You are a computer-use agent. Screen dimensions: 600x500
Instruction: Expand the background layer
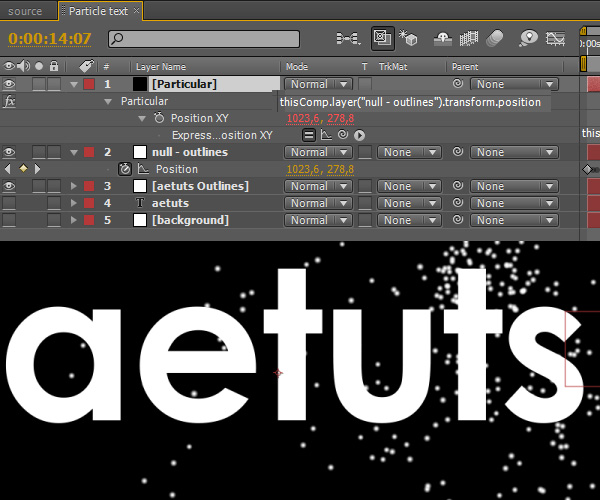coord(74,220)
